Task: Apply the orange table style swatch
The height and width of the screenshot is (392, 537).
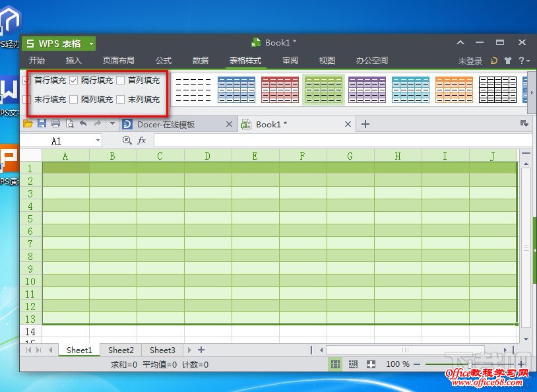Action: (x=454, y=90)
